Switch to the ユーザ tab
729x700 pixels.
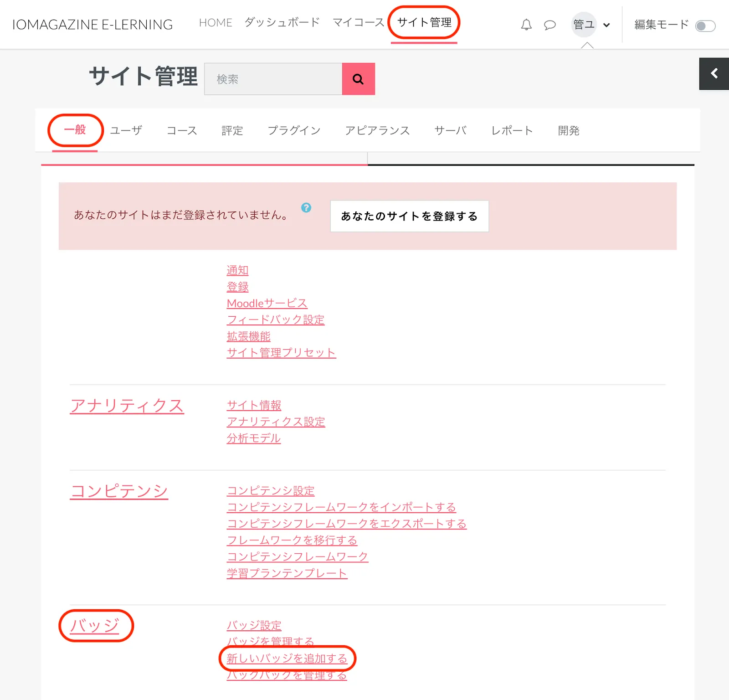click(x=126, y=131)
